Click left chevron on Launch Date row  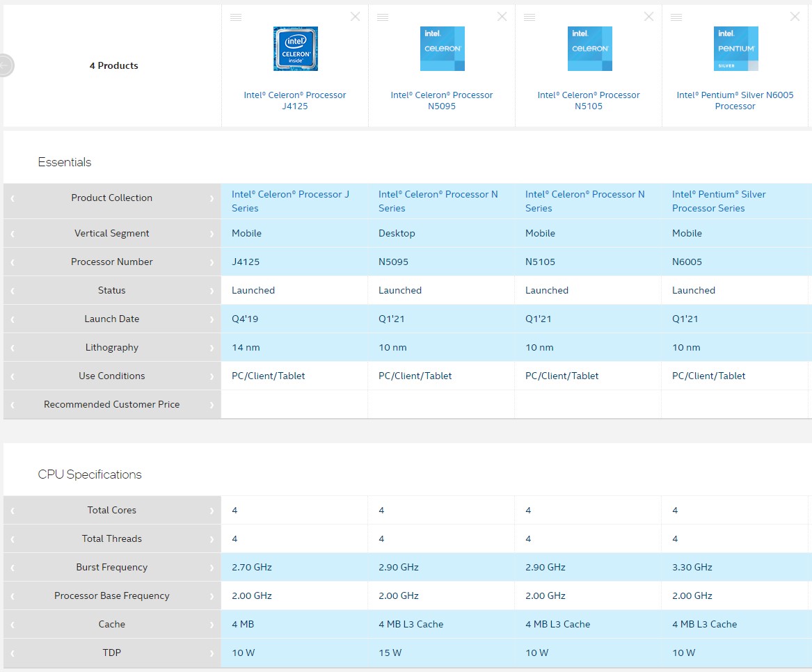click(13, 319)
